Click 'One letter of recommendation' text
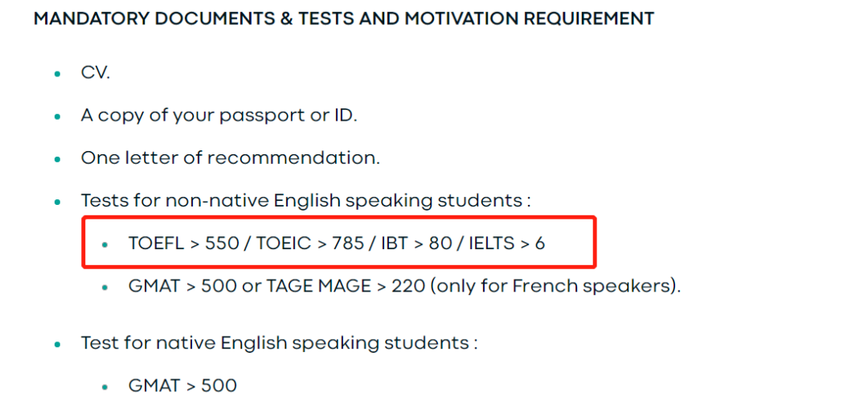Screen dimensions: 868x409 tap(230, 157)
